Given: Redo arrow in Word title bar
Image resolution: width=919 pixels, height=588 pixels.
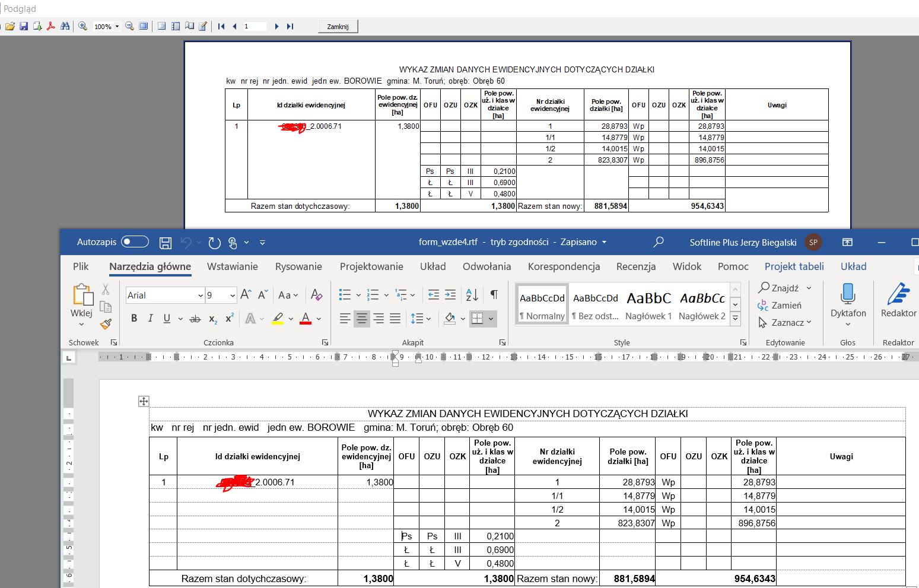Looking at the screenshot, I should (215, 242).
